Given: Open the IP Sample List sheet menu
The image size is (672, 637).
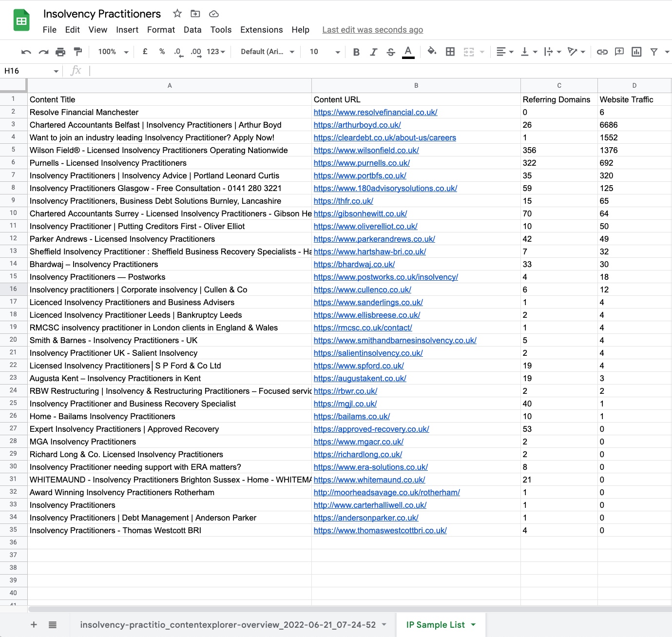Looking at the screenshot, I should point(472,624).
